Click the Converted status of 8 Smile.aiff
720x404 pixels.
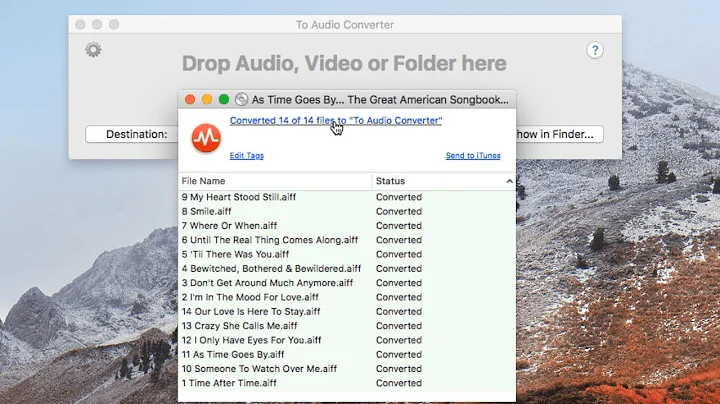(x=399, y=211)
